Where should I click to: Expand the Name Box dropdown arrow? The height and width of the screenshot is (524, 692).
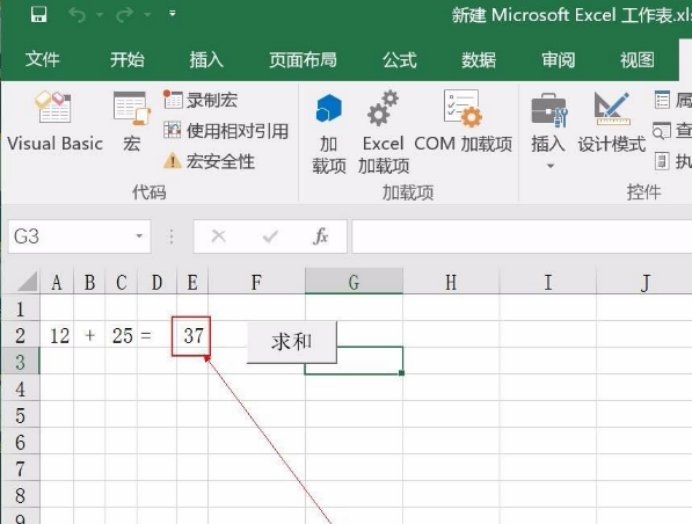click(139, 236)
